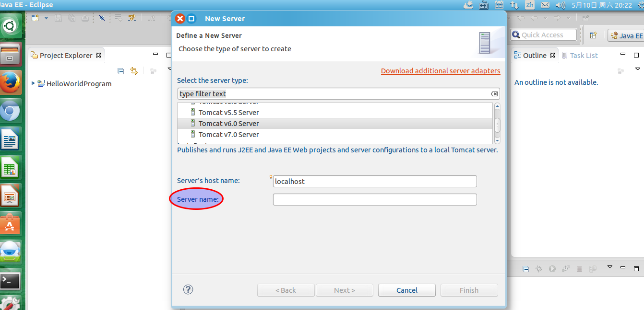The height and width of the screenshot is (310, 644).
Task: Clear the server type filter text
Action: [x=494, y=94]
